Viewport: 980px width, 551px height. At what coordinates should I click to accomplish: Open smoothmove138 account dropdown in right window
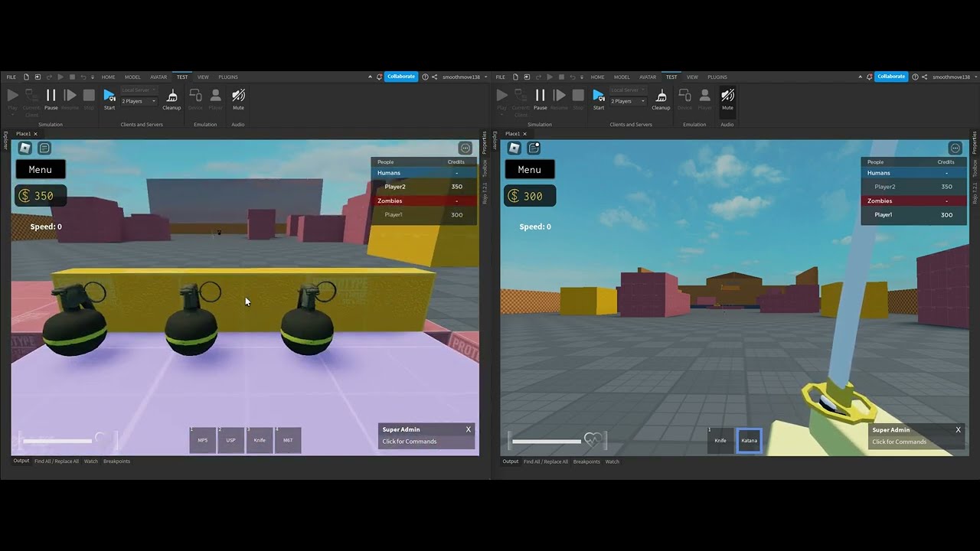[x=955, y=77]
